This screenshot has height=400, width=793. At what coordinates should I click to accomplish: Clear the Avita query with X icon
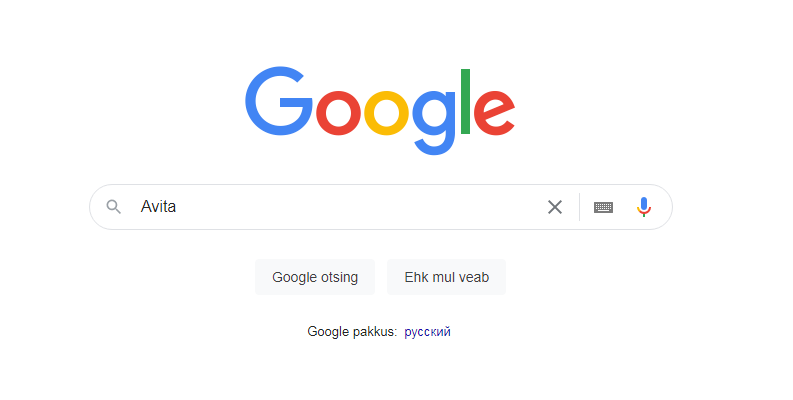point(555,207)
